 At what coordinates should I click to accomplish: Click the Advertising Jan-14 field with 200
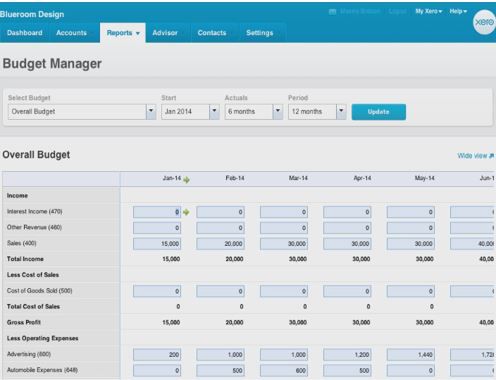click(157, 355)
